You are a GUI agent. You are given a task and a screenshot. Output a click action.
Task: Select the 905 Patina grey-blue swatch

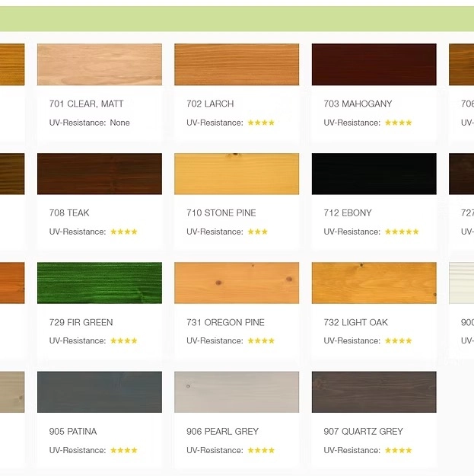coord(99,392)
